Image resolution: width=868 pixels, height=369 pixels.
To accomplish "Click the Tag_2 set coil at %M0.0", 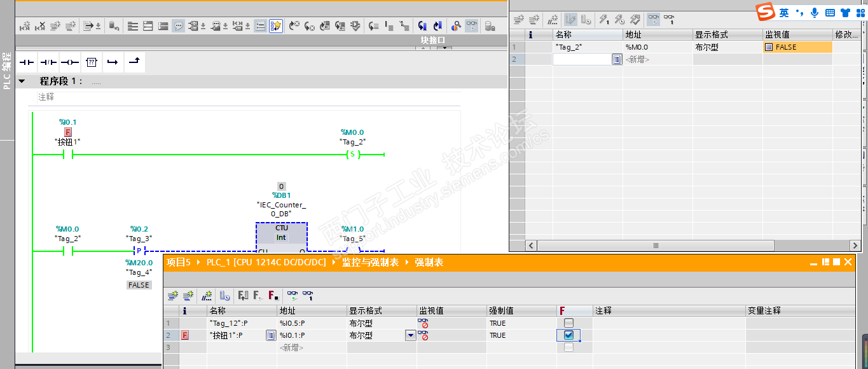I will pos(352,155).
